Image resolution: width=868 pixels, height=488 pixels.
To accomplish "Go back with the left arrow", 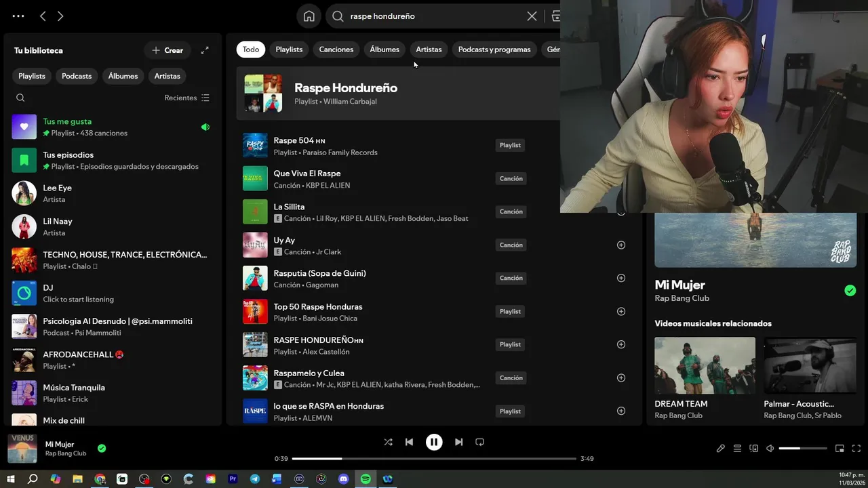I will coord(43,16).
